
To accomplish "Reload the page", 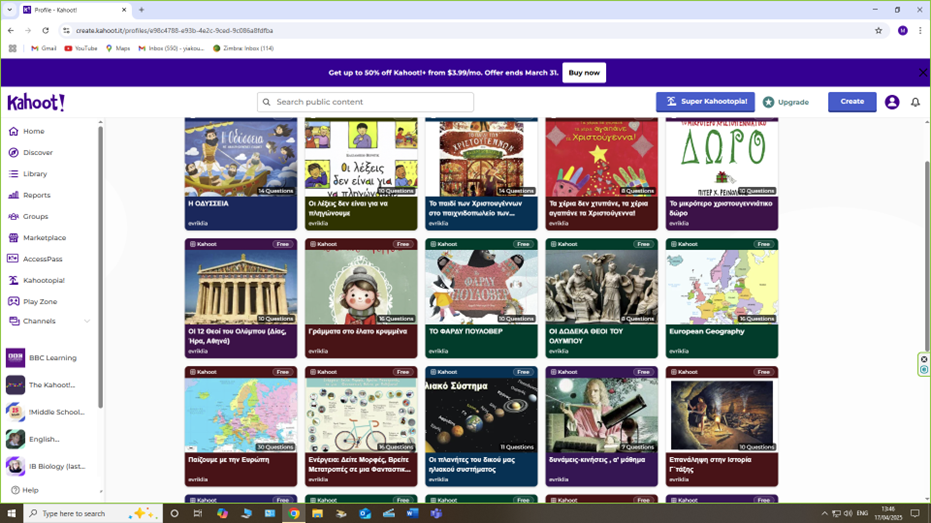I will (x=45, y=30).
